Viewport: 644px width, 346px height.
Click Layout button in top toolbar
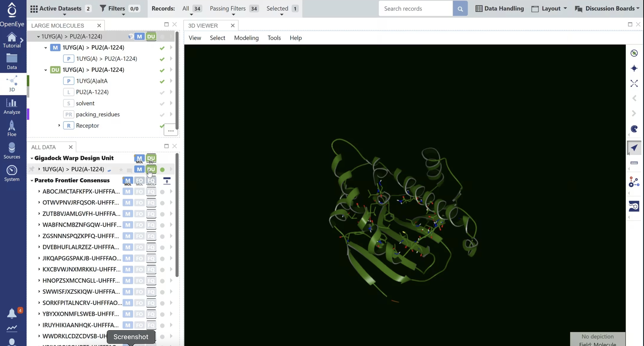pyautogui.click(x=550, y=9)
